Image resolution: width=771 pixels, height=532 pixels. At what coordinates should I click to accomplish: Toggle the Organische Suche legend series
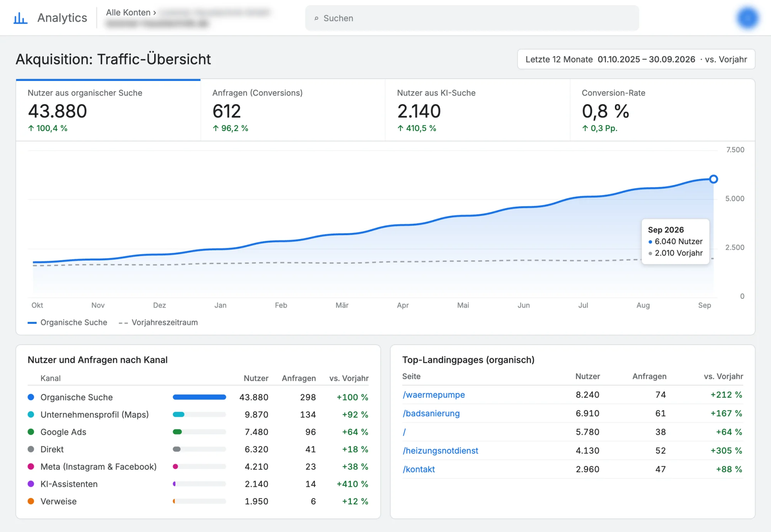67,322
